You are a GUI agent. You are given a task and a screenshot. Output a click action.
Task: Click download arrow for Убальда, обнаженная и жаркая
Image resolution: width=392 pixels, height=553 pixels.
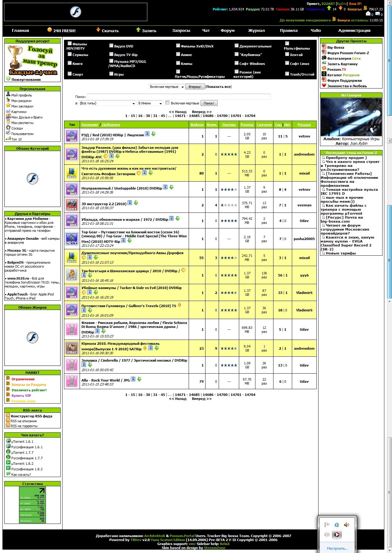tap(178, 218)
